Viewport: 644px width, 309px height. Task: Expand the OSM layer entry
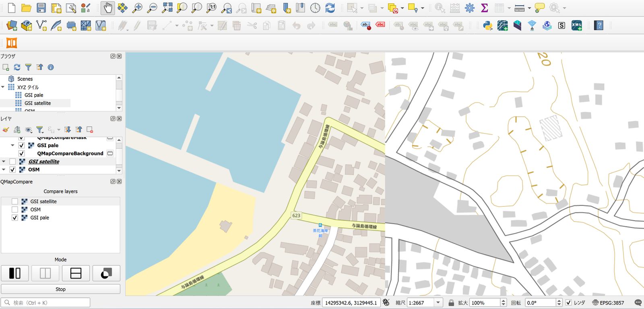pos(4,169)
